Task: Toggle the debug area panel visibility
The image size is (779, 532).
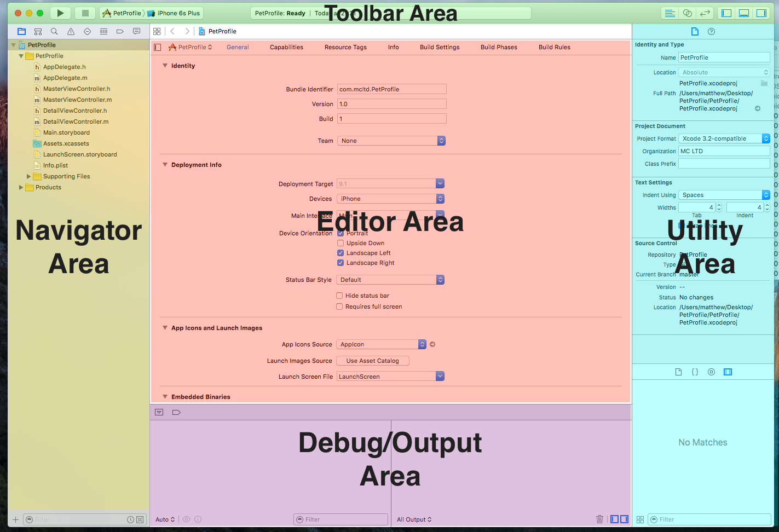Action: 744,13
